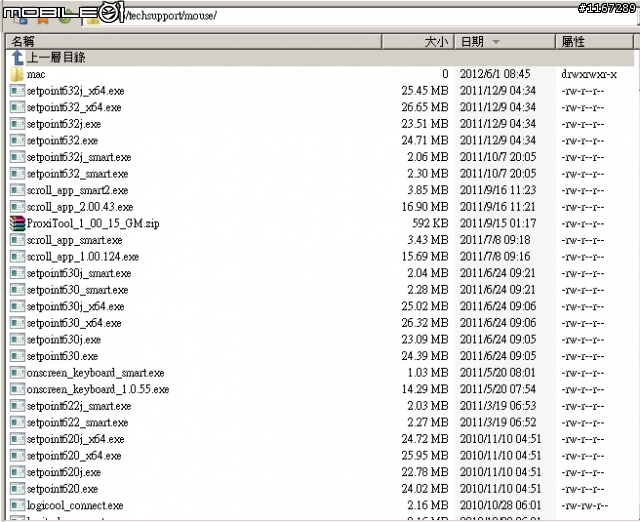Select file name setpoint620j_x64.exe
The width and height of the screenshot is (640, 522).
pyautogui.click(x=76, y=440)
